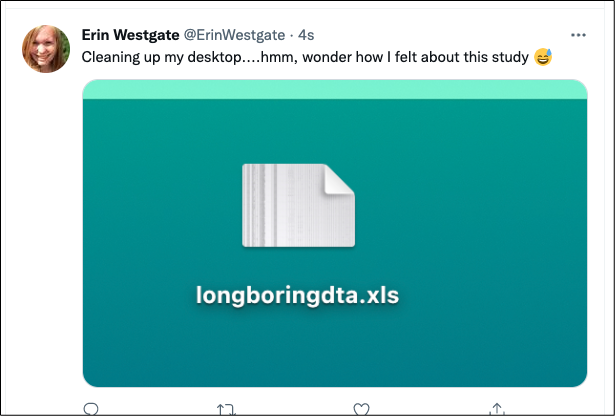
Task: Click the spreadsheet file icon in image
Action: [298, 205]
